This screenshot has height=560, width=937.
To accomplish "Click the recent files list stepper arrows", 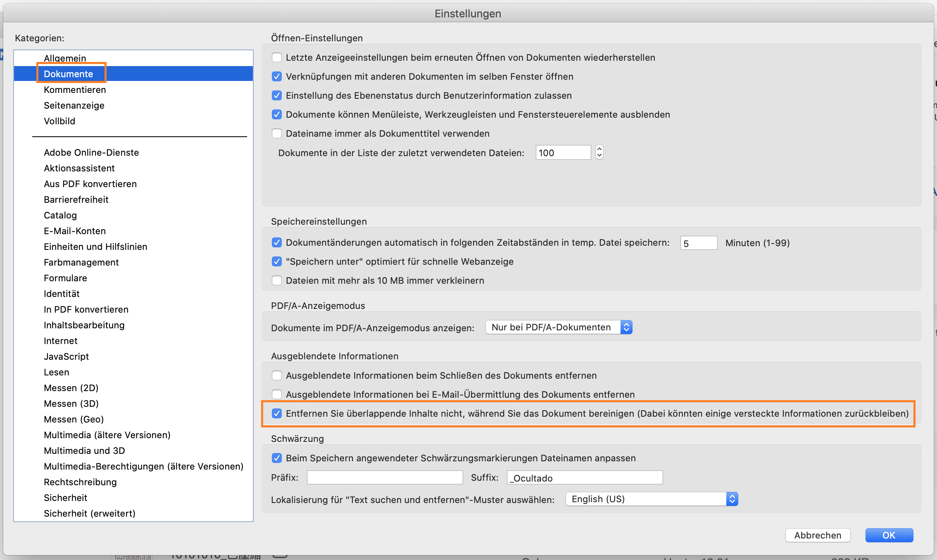I will coord(599,152).
